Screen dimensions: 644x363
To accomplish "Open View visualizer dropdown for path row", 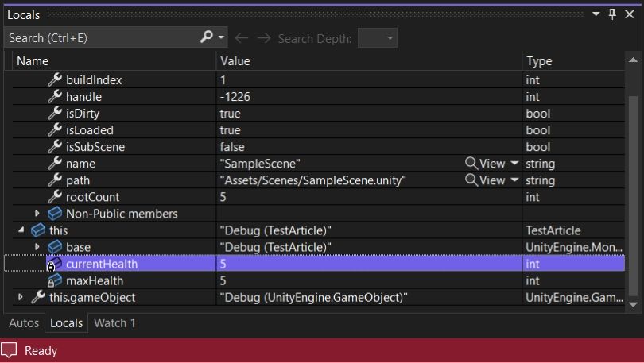I will [514, 180].
